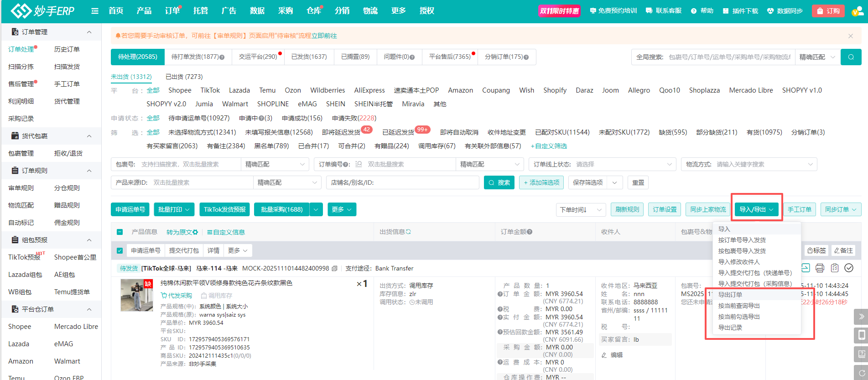The height and width of the screenshot is (380, 868).
Task: Click the product thumbnail image
Action: coord(137,295)
